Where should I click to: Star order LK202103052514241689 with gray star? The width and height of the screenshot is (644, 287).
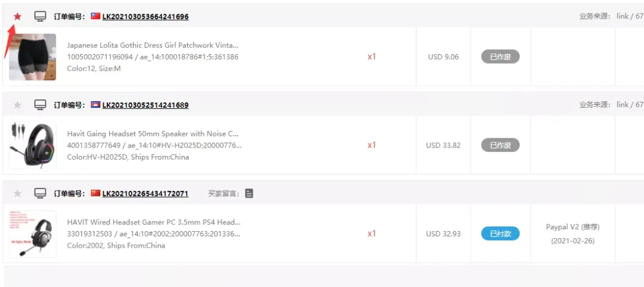(x=17, y=105)
